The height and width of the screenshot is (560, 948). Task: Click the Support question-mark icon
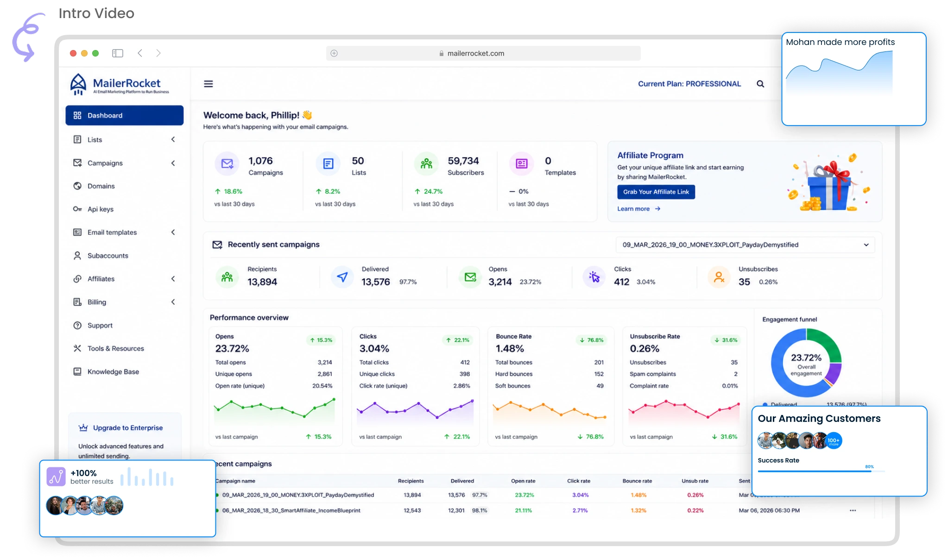tap(77, 325)
